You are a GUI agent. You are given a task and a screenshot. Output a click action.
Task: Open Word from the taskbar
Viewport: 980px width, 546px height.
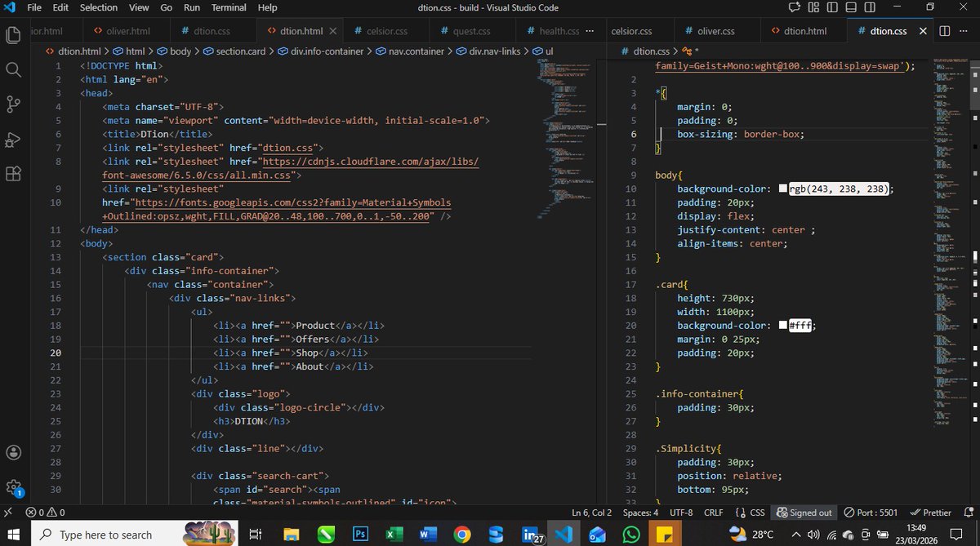427,535
